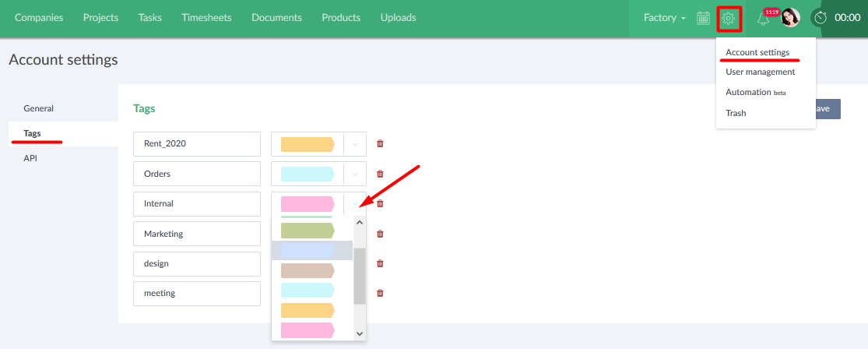Switch to the General settings tab
Image resolution: width=868 pixels, height=349 pixels.
click(39, 108)
